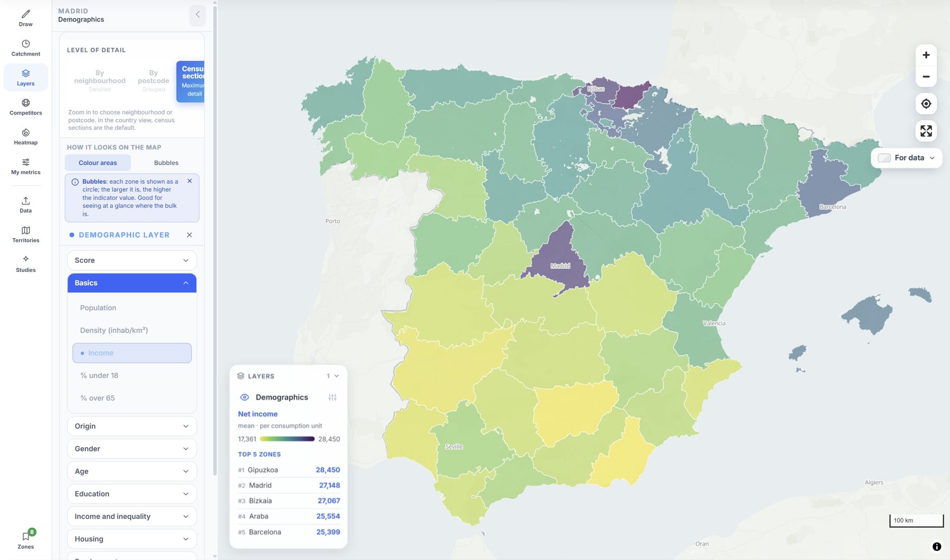Expand the Education section
950x560 pixels.
click(132, 493)
